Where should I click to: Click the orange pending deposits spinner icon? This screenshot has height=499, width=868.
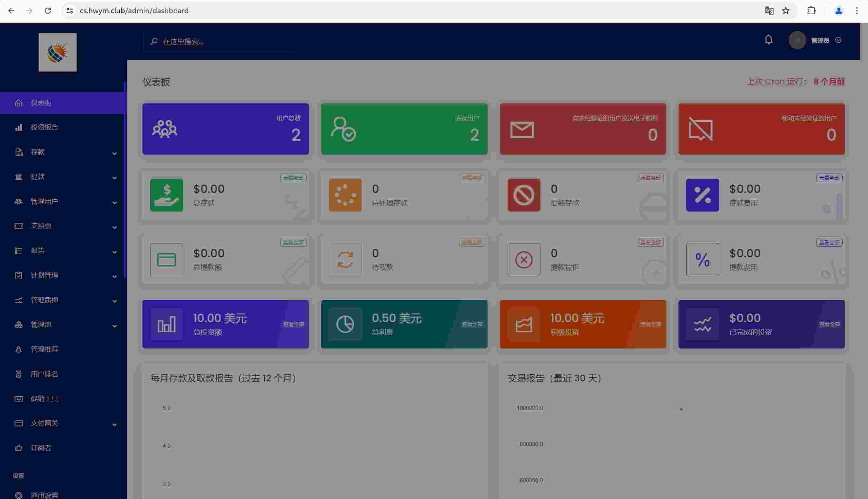[345, 195]
